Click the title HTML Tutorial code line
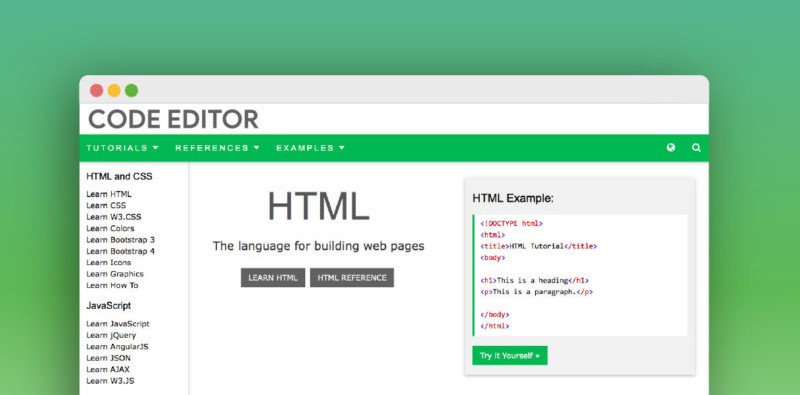This screenshot has width=800, height=395. point(538,246)
